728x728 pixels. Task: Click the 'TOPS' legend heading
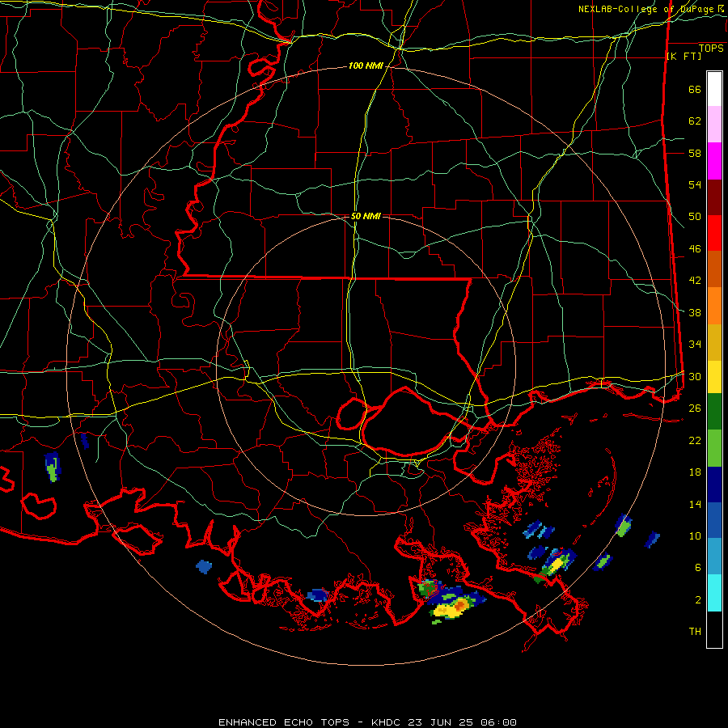tap(711, 48)
